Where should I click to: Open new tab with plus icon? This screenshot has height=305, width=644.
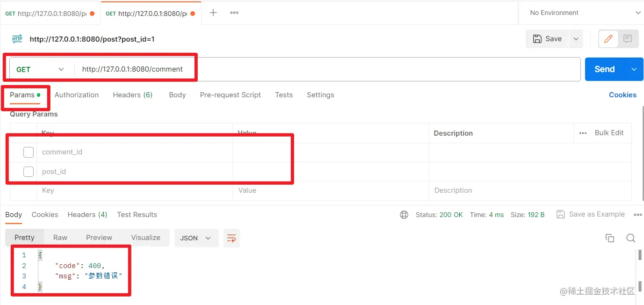coord(213,13)
